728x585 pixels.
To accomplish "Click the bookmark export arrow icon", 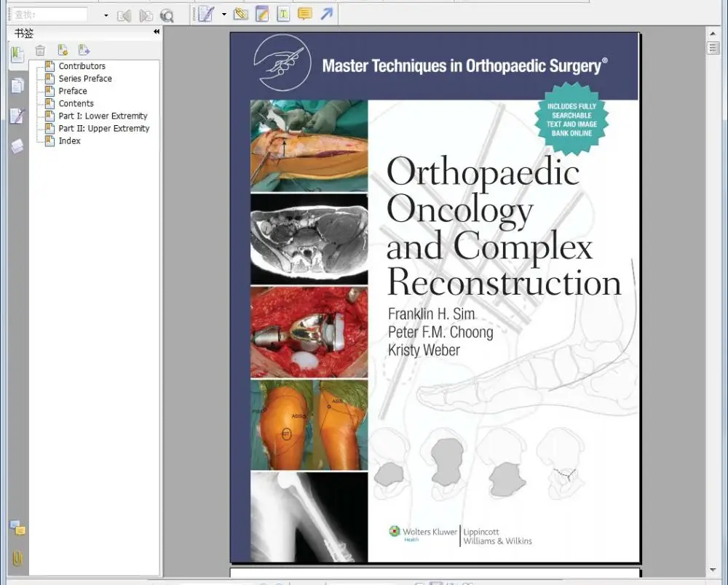I will tap(84, 49).
